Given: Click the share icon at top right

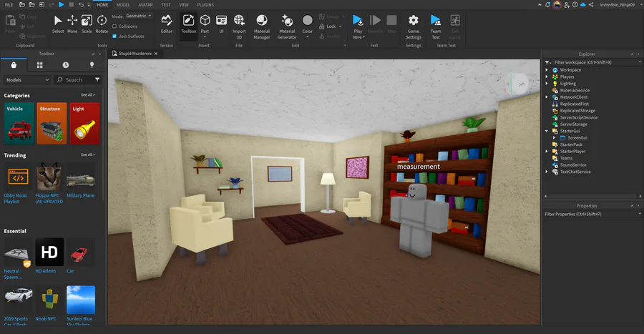Looking at the screenshot, I should pos(591,4).
